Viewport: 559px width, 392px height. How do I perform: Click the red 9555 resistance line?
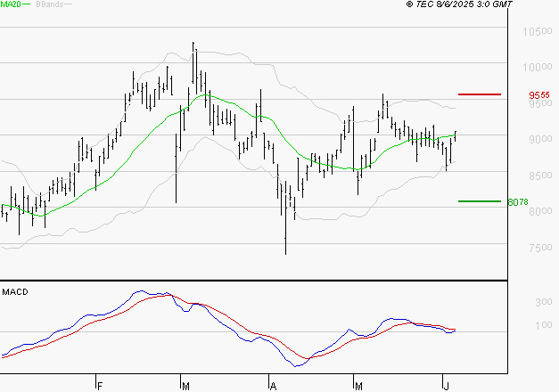480,94
